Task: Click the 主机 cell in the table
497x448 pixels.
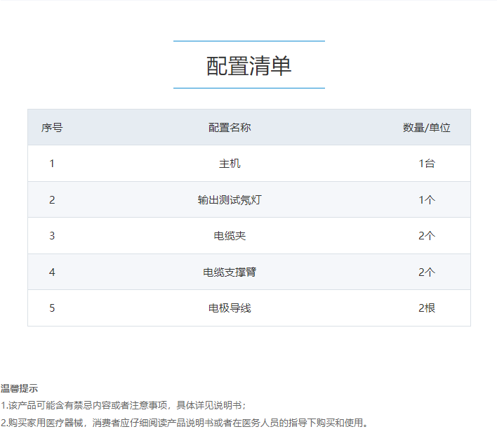Action: pyautogui.click(x=230, y=164)
